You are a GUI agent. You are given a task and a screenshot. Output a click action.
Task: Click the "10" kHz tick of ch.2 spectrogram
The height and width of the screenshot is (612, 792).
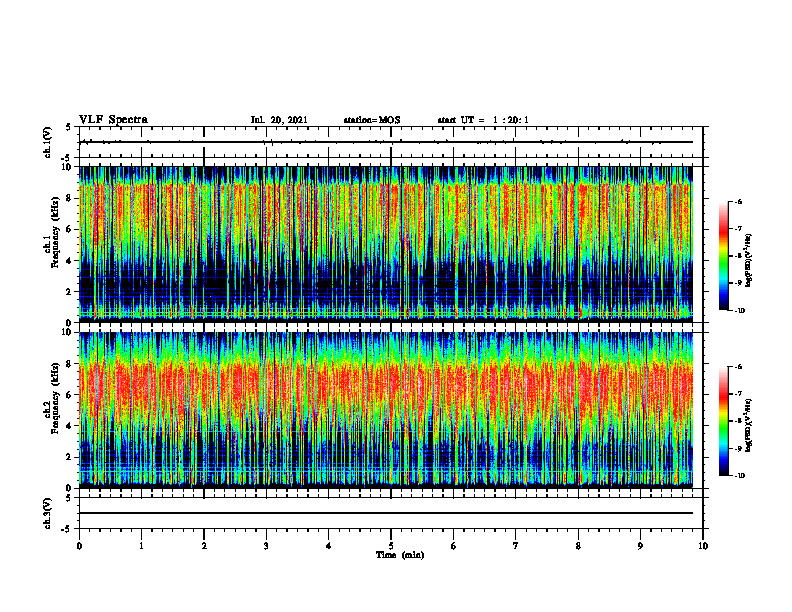68,332
